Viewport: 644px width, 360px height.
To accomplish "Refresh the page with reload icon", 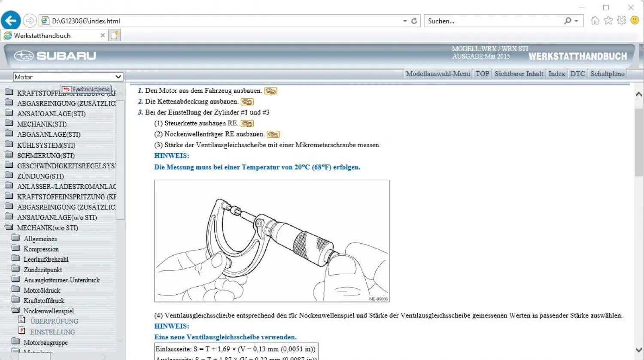I will 414,21.
